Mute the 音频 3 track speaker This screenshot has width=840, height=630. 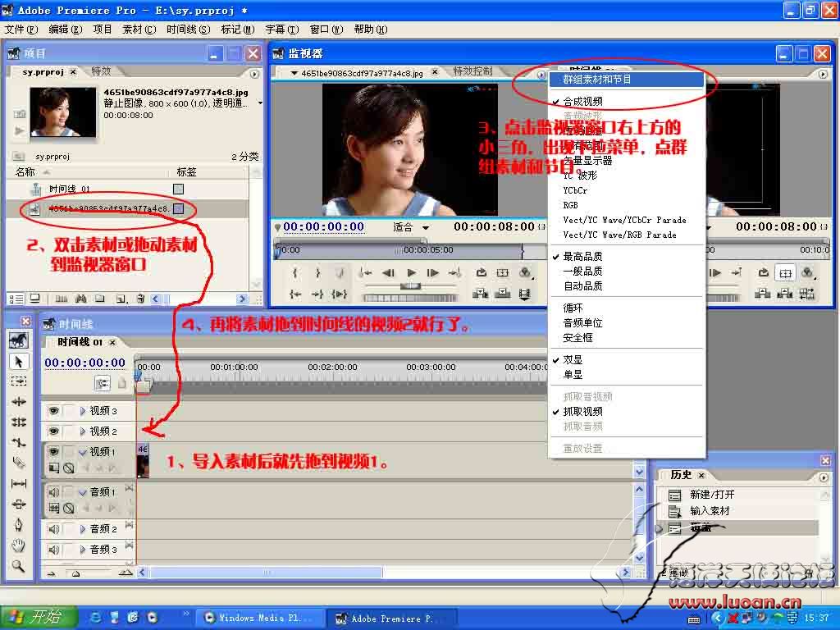coord(53,549)
